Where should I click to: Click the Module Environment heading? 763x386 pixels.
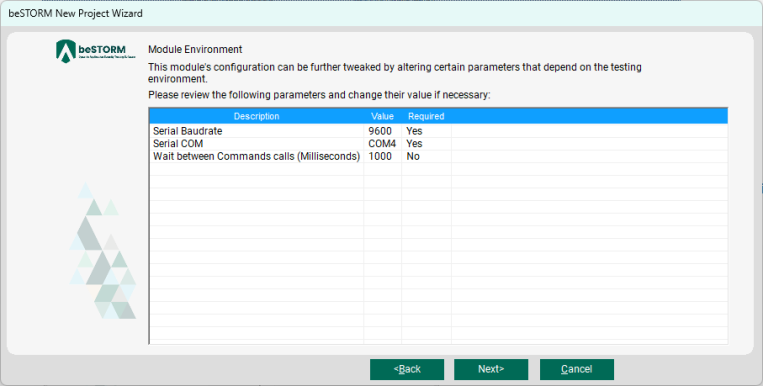tap(195, 50)
